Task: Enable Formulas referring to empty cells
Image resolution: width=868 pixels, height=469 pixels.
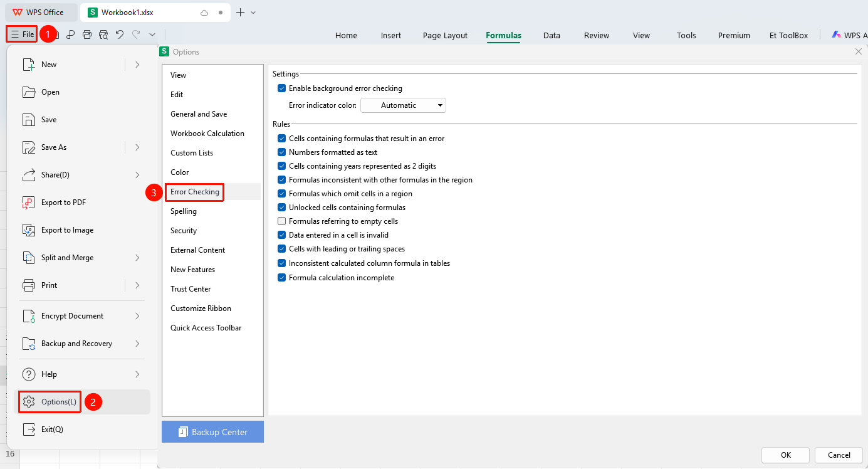Action: coord(282,221)
